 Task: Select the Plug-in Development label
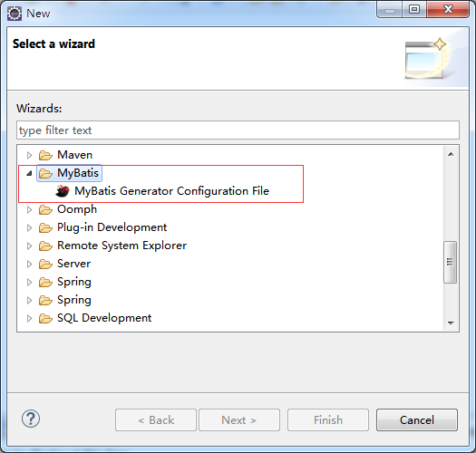(x=112, y=227)
